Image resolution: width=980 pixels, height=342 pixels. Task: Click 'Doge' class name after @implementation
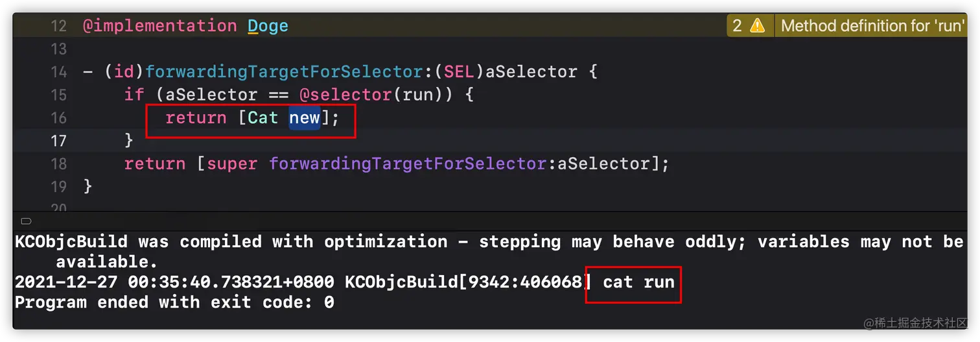point(268,26)
